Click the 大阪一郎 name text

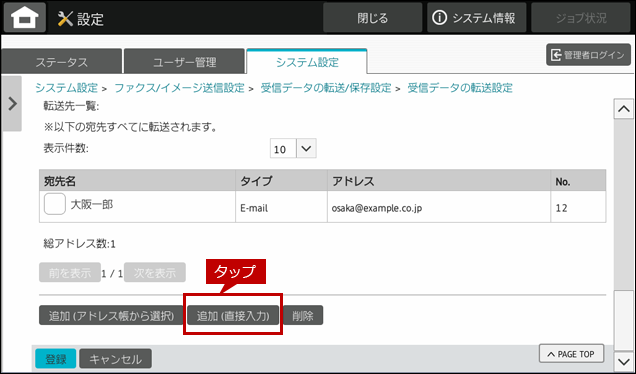pyautogui.click(x=92, y=204)
